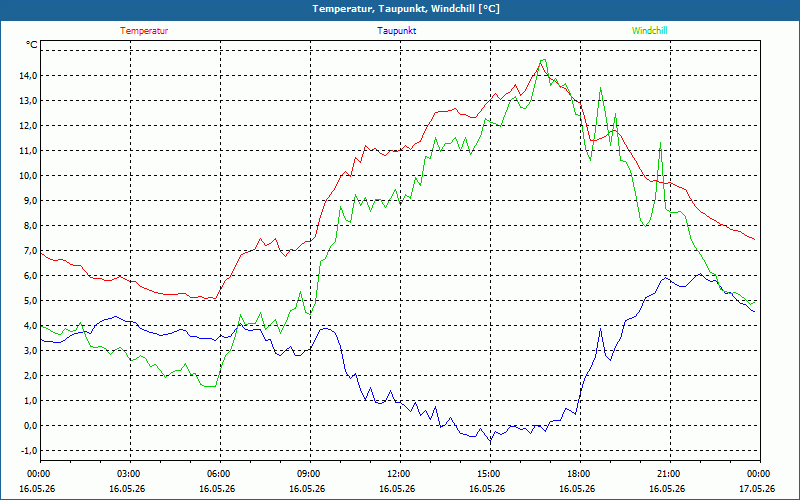Click the 6,0 y-axis label
Image resolution: width=800 pixels, height=500 pixels.
pos(30,276)
